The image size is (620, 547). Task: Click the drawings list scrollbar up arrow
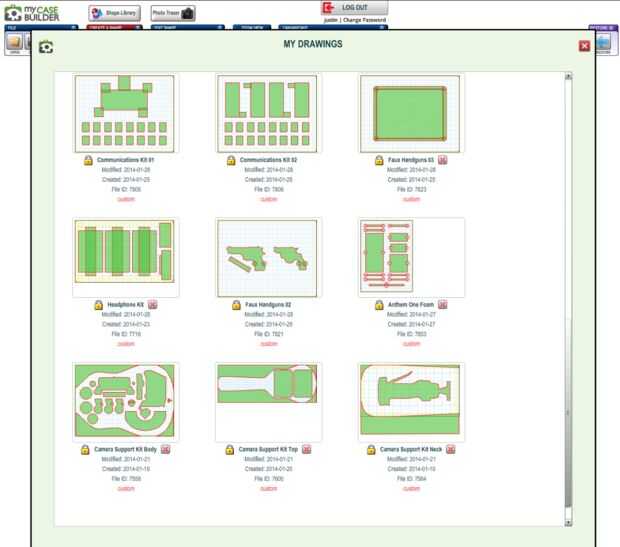[x=568, y=76]
